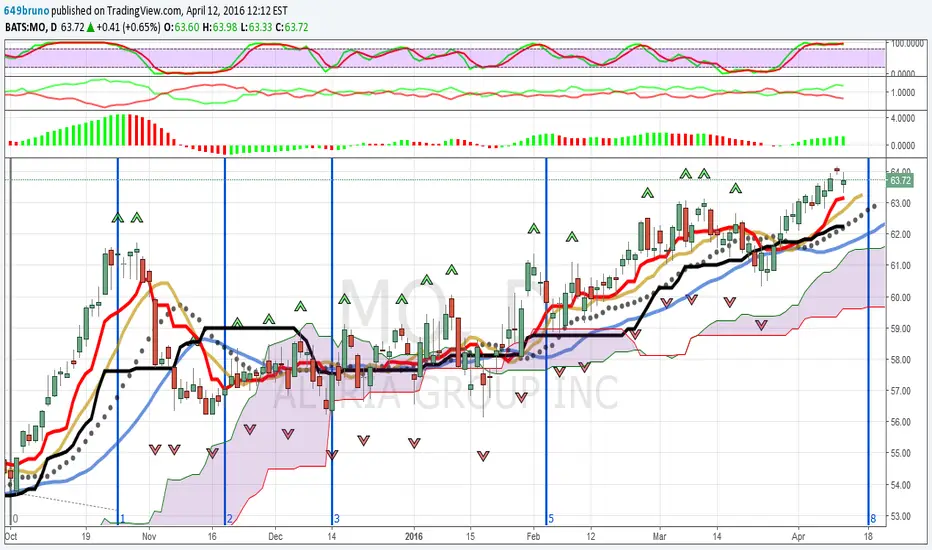Click the 4.0000 histogram scale label
932x550 pixels.
(903, 118)
